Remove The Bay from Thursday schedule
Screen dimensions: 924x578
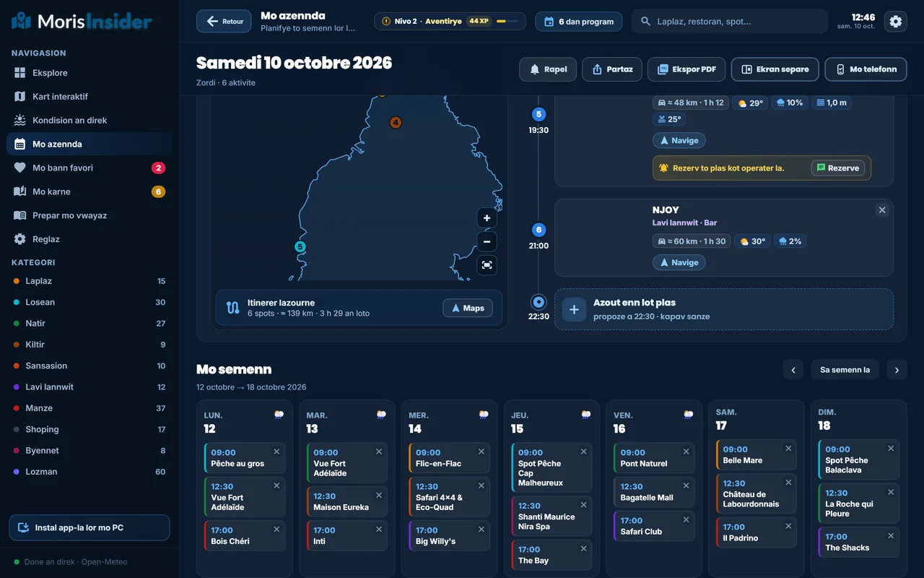584,548
